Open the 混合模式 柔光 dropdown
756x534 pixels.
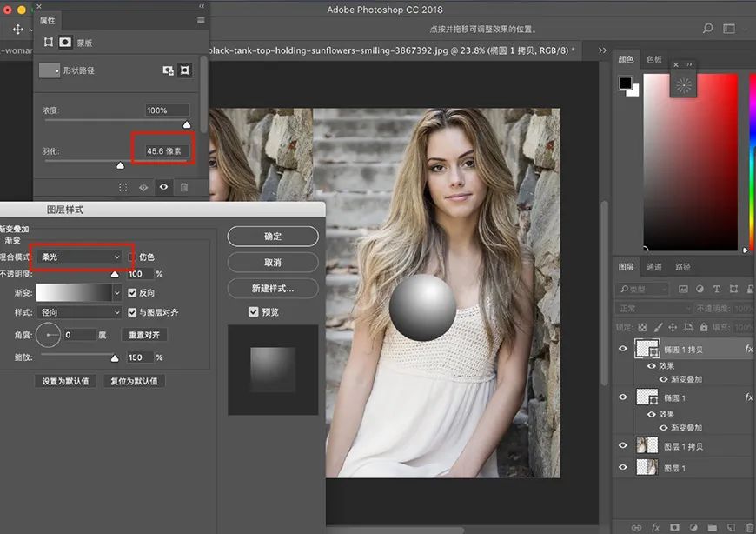click(79, 257)
